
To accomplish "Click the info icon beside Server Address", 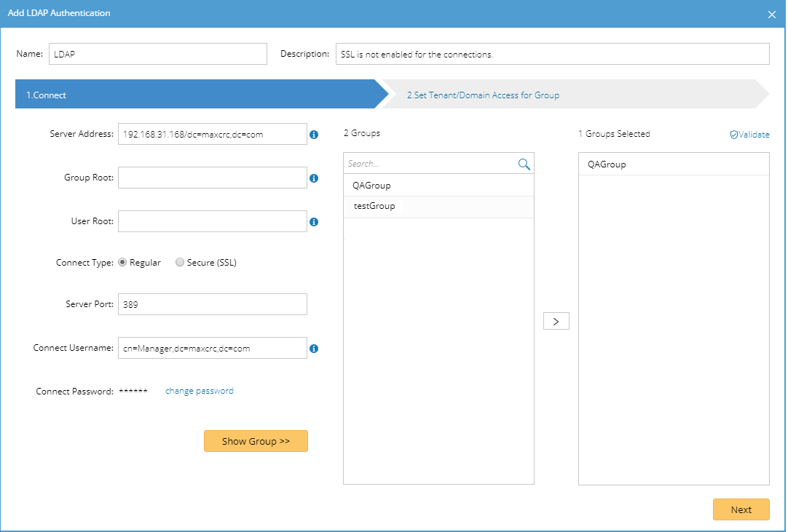I will 314,135.
